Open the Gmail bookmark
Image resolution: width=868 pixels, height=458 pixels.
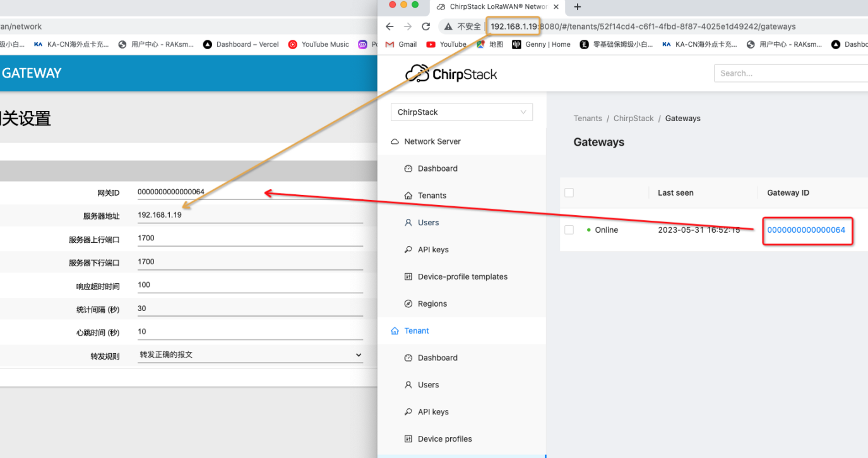[401, 44]
